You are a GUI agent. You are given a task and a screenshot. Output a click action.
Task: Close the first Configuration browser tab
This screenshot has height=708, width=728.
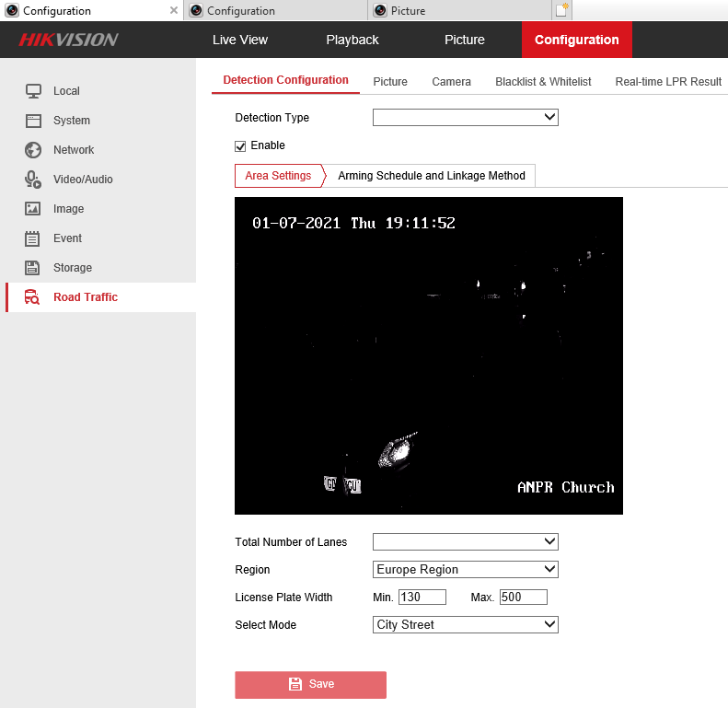[x=174, y=11]
